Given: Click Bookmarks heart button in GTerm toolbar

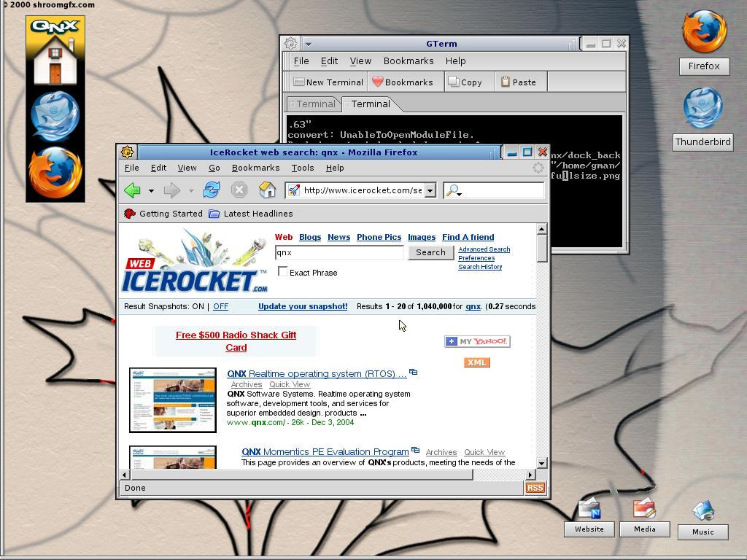Looking at the screenshot, I should (403, 82).
